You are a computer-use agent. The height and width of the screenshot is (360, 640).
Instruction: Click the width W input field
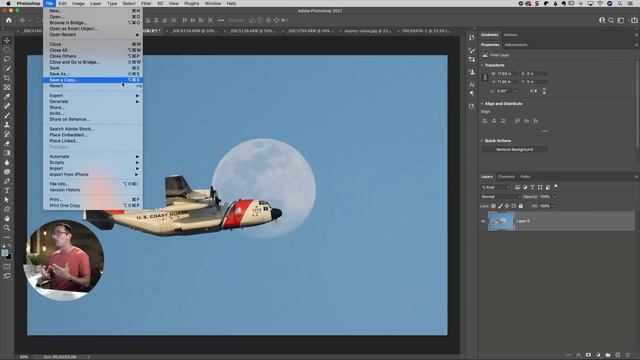pyautogui.click(x=507, y=74)
